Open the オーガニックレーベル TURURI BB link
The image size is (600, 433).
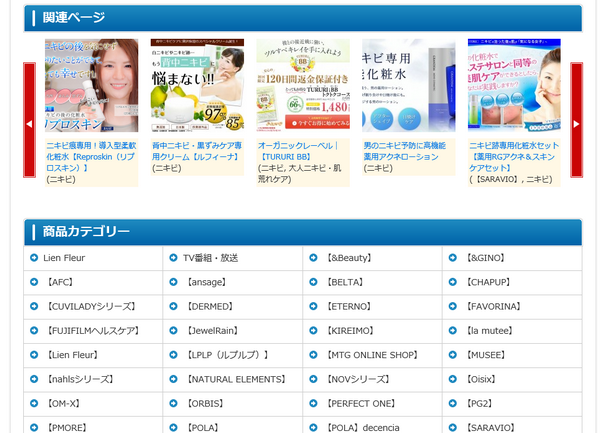point(302,151)
